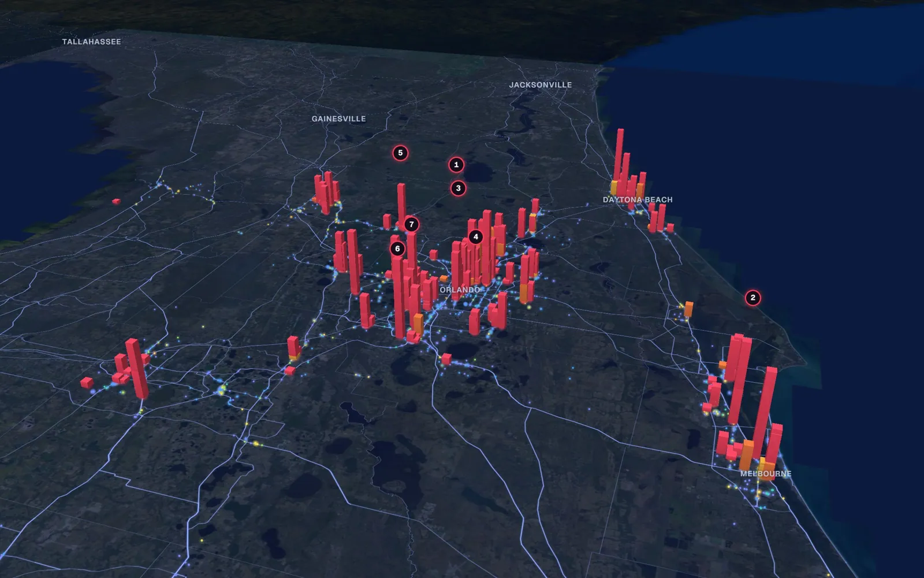924x578 pixels.
Task: Click map marker number 5
Action: click(x=400, y=153)
